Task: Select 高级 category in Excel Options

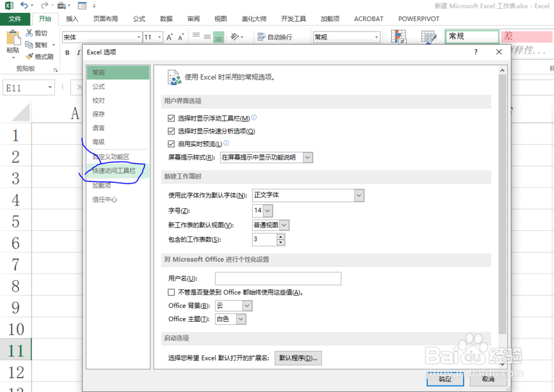Action: (x=118, y=142)
